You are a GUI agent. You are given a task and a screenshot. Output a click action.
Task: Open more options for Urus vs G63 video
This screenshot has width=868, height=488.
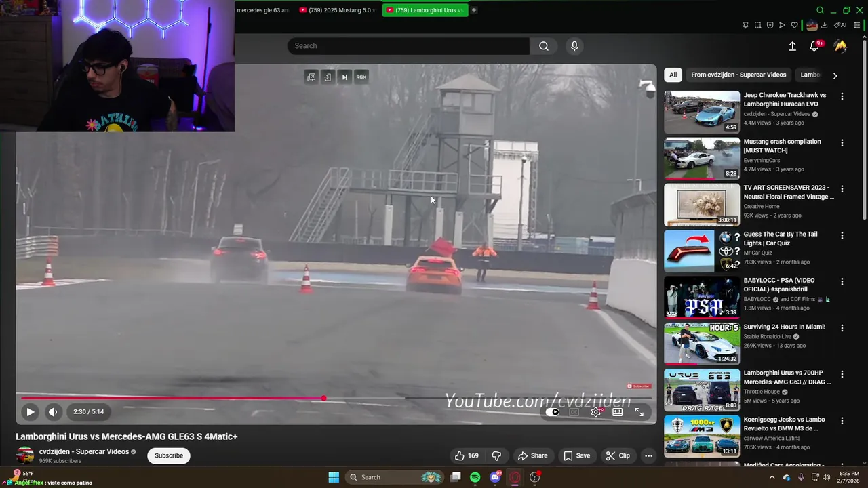[842, 374]
